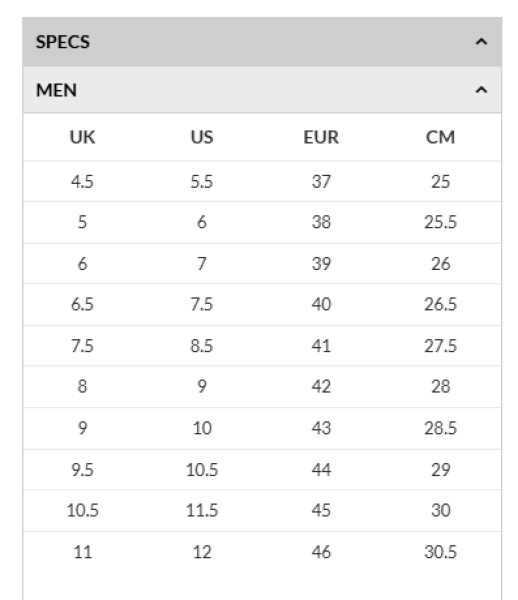The width and height of the screenshot is (518, 600).
Task: Click EUR size 45 cell
Action: (321, 510)
